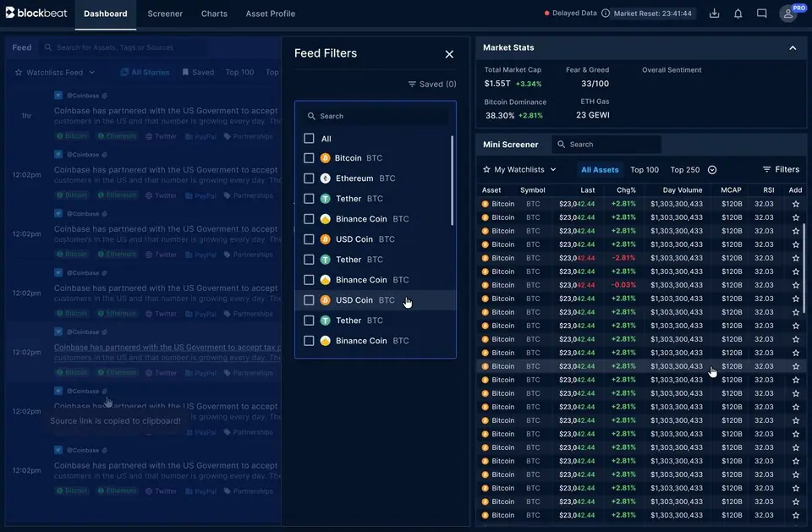Focus the Feed Filters search field
The height and width of the screenshot is (532, 812).
[376, 116]
